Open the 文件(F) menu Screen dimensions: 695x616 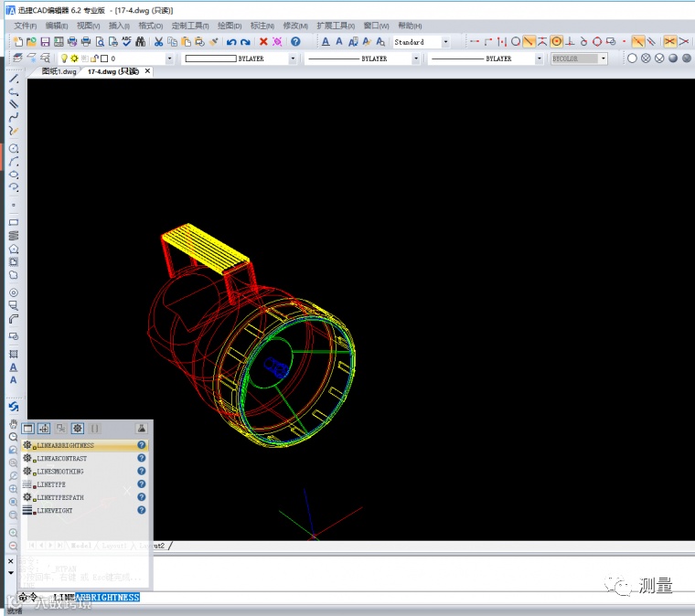(26, 26)
